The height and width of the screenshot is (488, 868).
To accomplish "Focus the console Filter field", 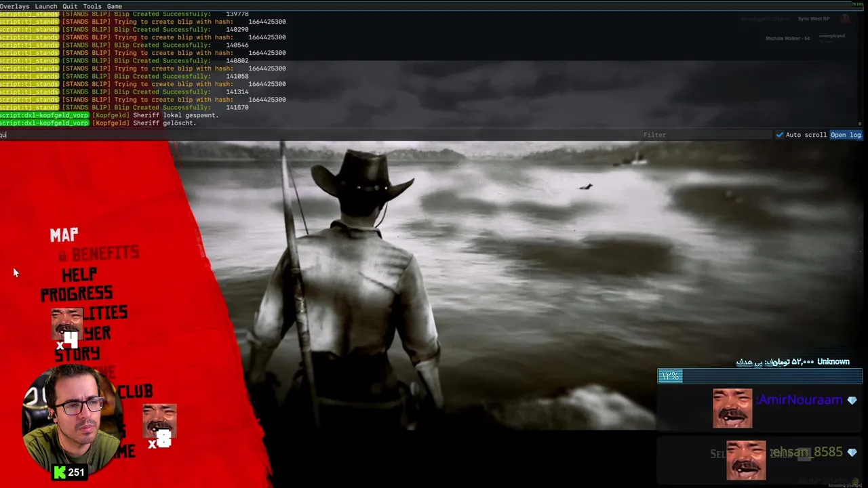I will point(705,135).
